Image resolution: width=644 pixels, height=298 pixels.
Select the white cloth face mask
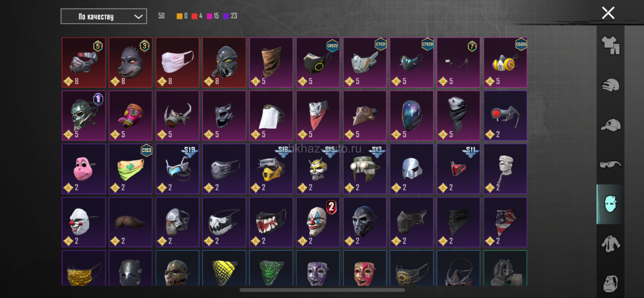(178, 62)
